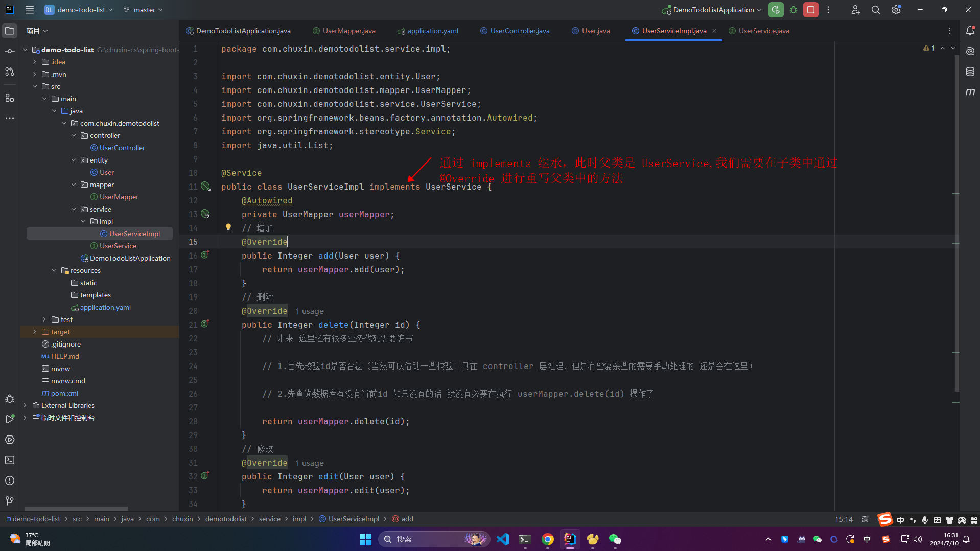980x551 pixels.
Task: Open Code With Me icon
Action: click(855, 10)
